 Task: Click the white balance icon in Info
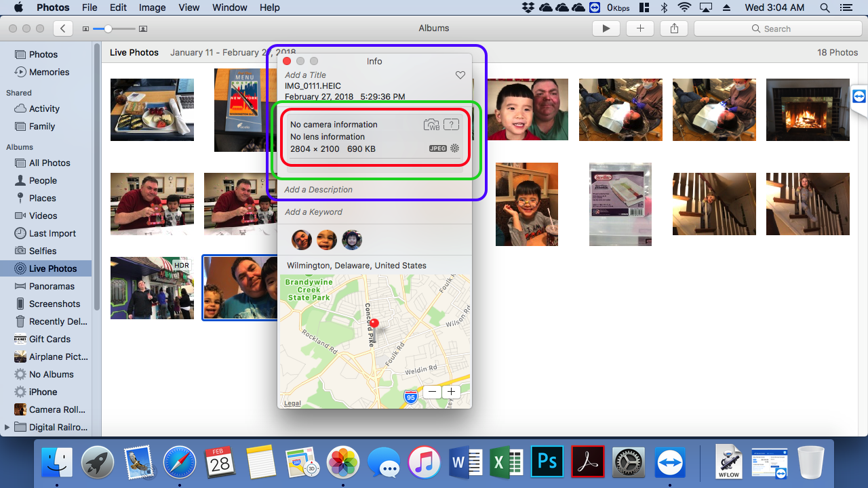pyautogui.click(x=431, y=125)
